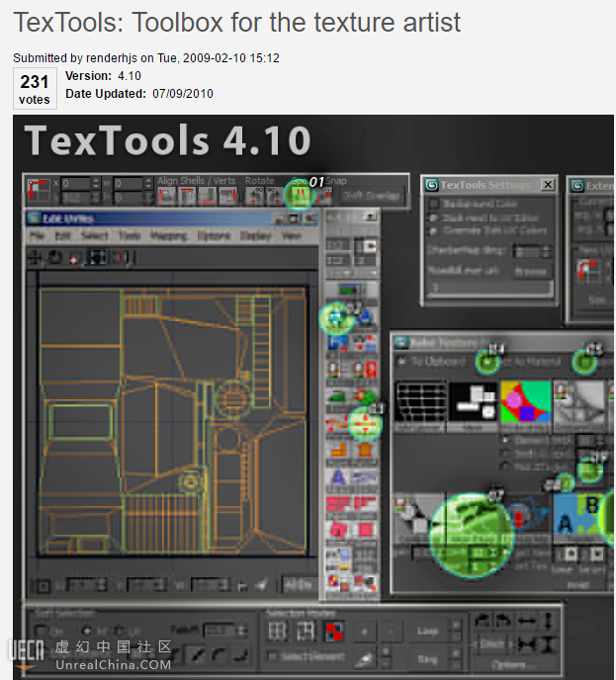Image resolution: width=616 pixels, height=680 pixels.
Task: Click the align shells top icon
Action: [187, 197]
